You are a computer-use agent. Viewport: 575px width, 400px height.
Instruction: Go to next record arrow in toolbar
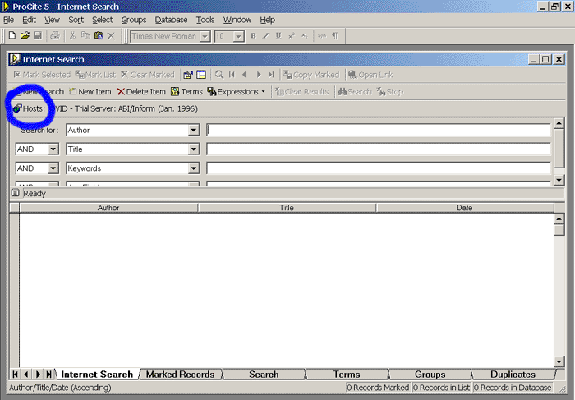pyautogui.click(x=259, y=75)
